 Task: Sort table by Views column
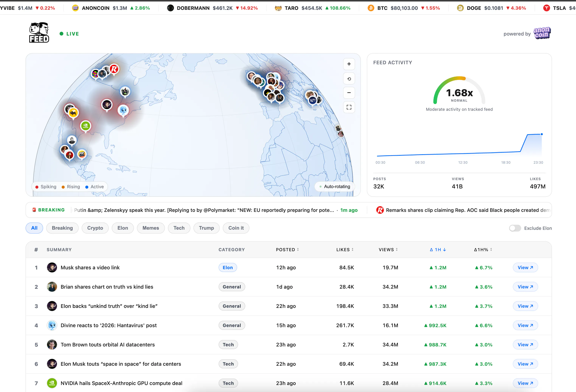(388, 249)
